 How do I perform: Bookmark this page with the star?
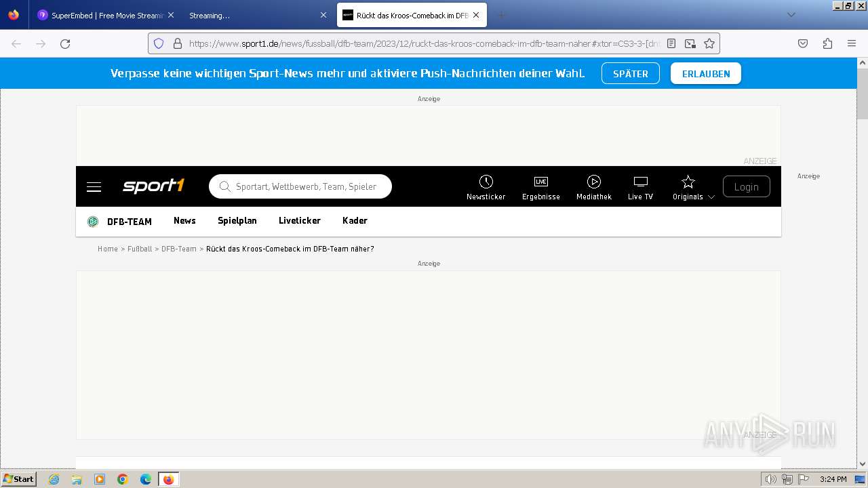[x=709, y=43]
